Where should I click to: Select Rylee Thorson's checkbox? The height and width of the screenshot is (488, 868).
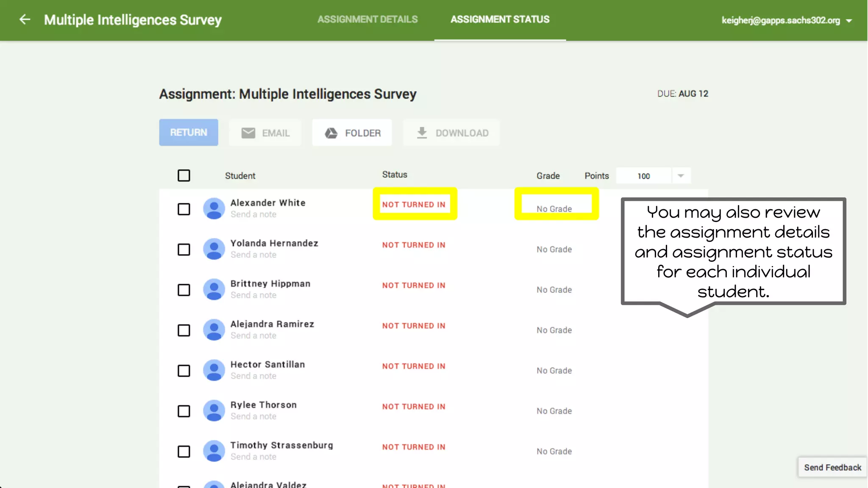point(184,411)
